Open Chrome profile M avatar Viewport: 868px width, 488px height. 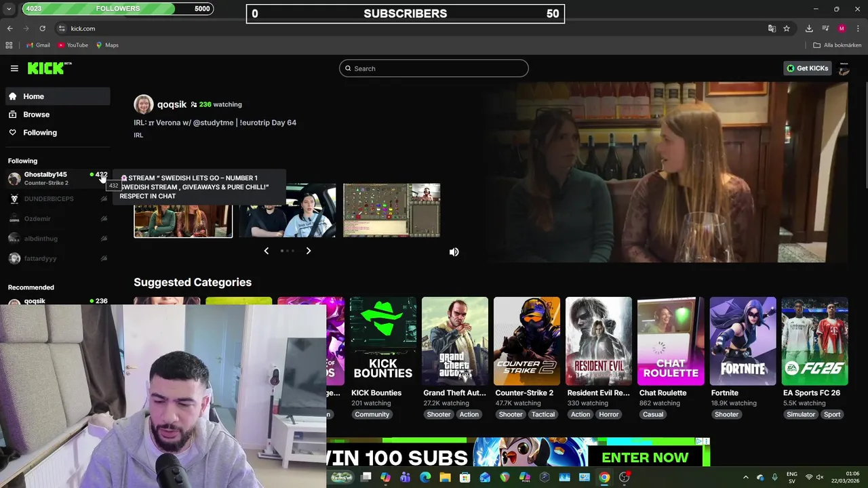point(842,28)
